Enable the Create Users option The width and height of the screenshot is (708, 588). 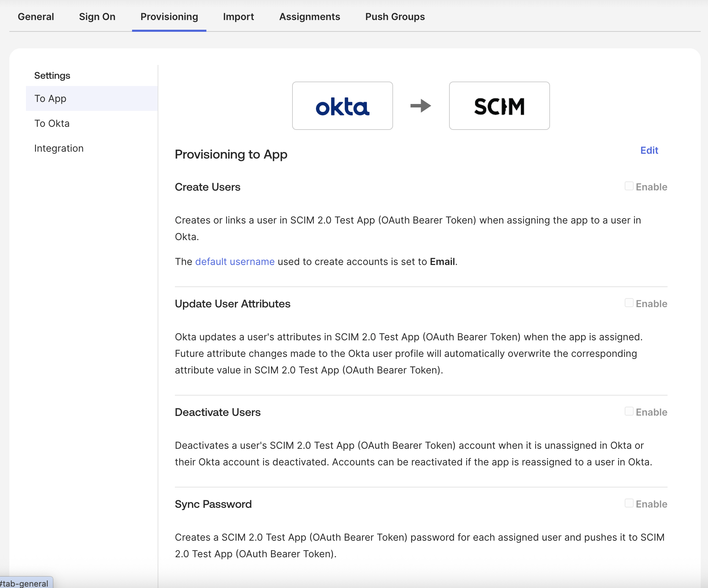[x=628, y=186]
